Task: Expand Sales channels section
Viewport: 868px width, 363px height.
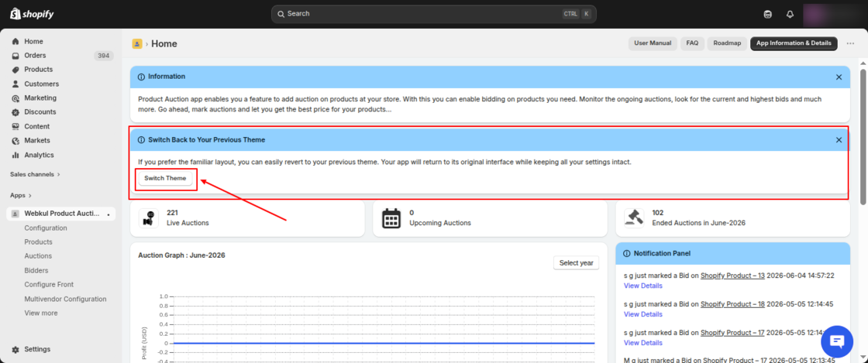Action: point(35,174)
